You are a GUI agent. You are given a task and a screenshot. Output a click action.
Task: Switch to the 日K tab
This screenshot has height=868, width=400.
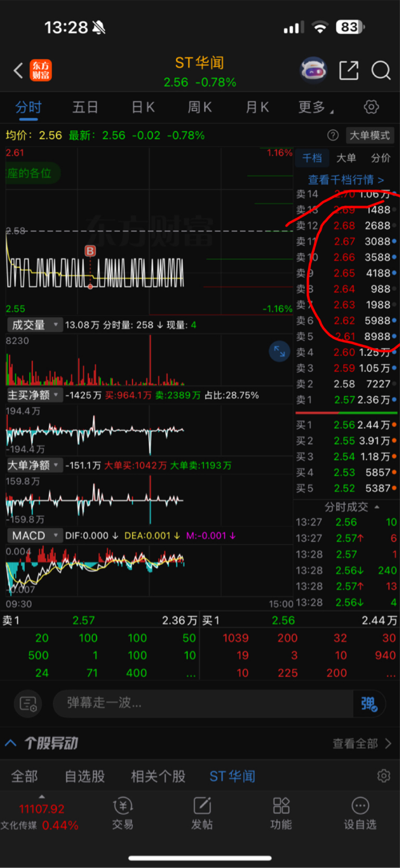(143, 107)
